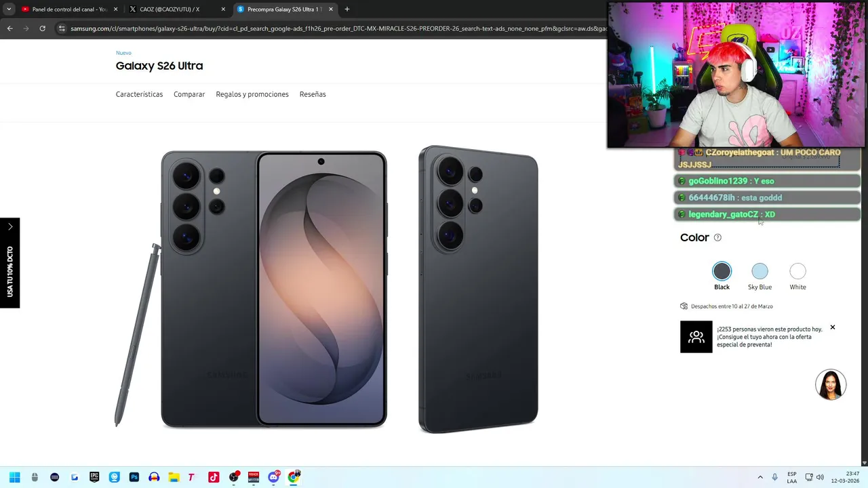Open the Windows Start menu
The image size is (868, 488).
14,477
